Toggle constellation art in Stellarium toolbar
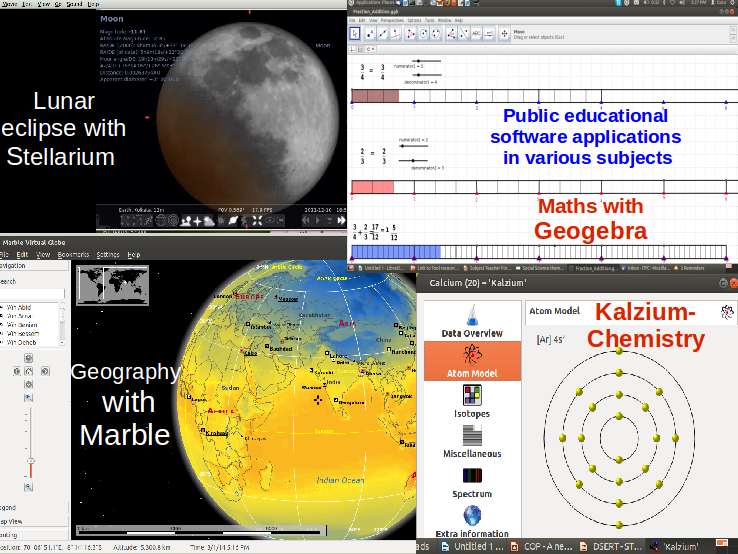This screenshot has height=554, width=738. pos(148,220)
